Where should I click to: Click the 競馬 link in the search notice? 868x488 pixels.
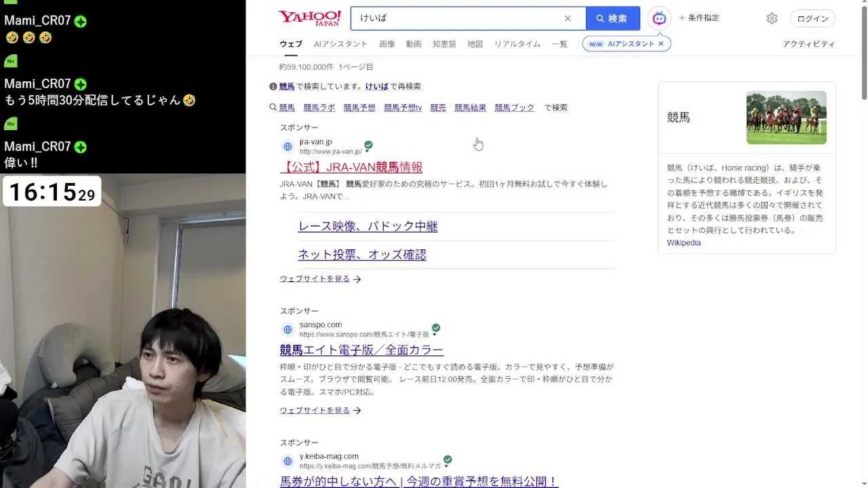click(x=287, y=87)
